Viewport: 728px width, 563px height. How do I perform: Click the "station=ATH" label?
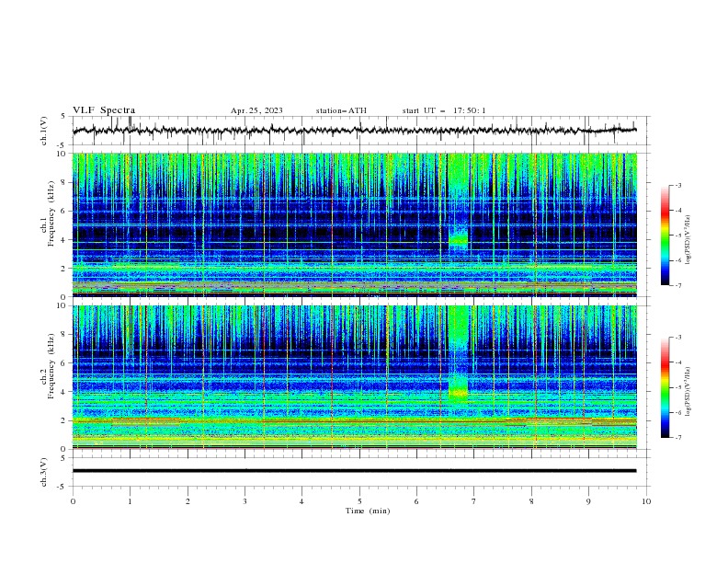click(341, 110)
